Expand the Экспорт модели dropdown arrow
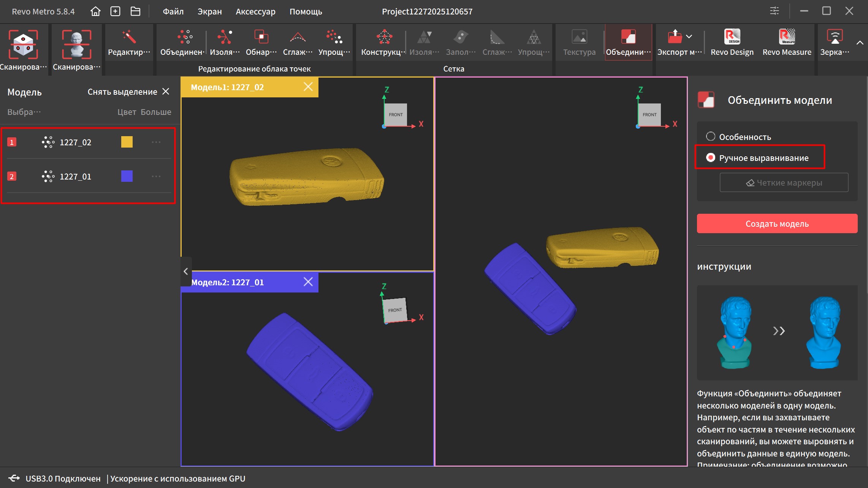The image size is (868, 488). [689, 37]
